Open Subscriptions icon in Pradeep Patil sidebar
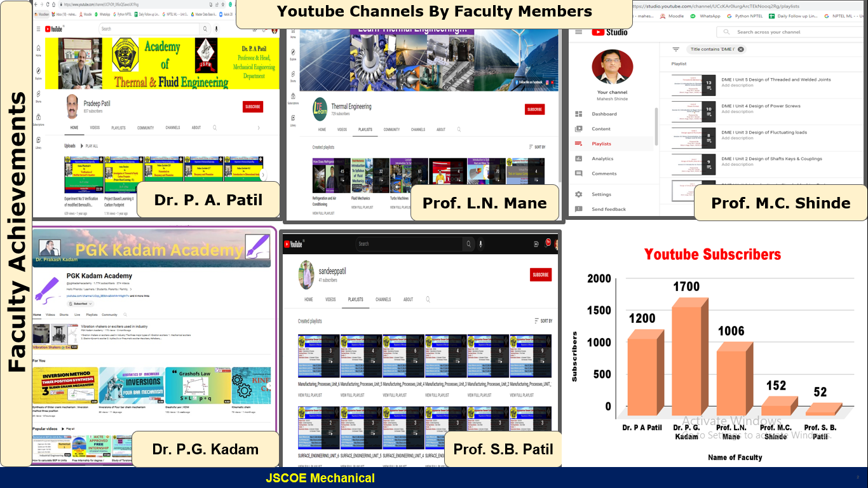 point(39,118)
